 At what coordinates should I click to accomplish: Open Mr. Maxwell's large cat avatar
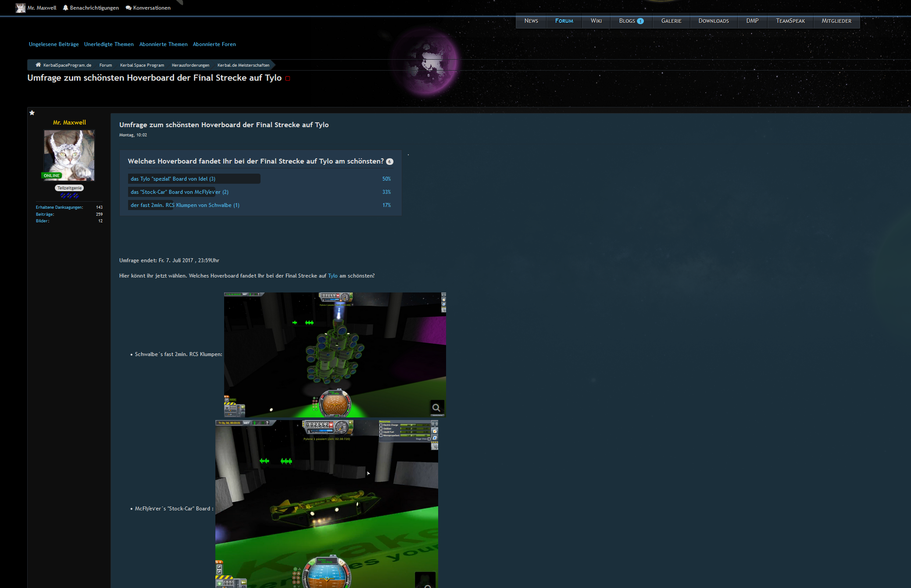click(x=69, y=155)
